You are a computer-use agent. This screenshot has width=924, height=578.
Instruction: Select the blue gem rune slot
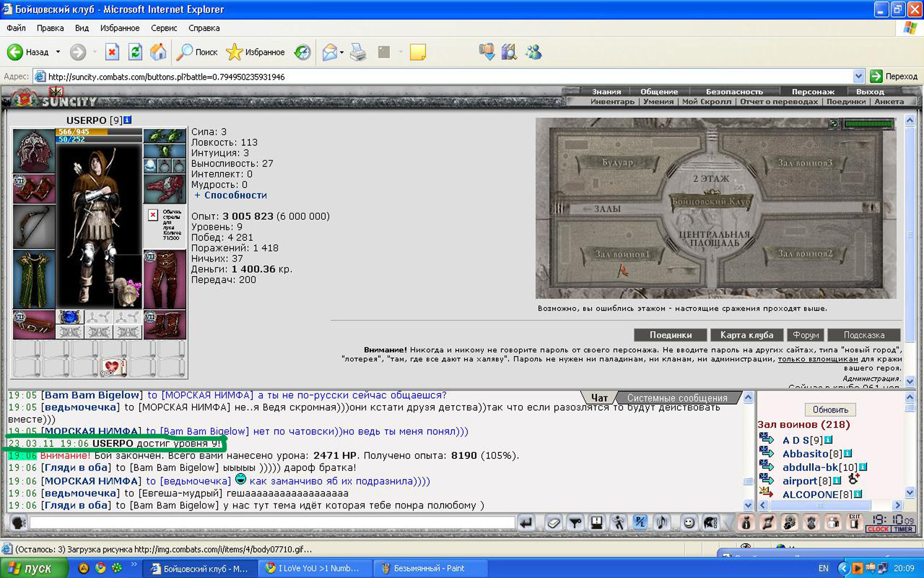(x=70, y=317)
